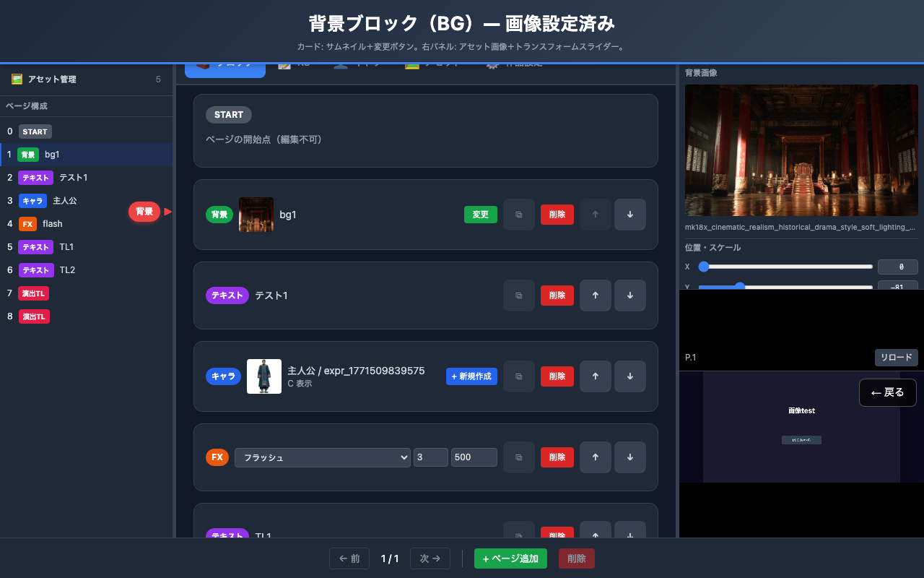
Task: Click the FX field containing 500
Action: [x=474, y=457]
